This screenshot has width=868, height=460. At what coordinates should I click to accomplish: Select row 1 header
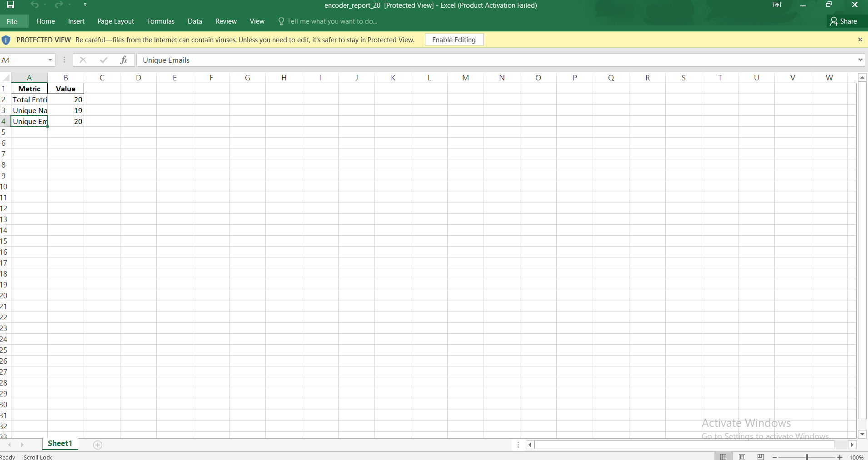(x=4, y=89)
